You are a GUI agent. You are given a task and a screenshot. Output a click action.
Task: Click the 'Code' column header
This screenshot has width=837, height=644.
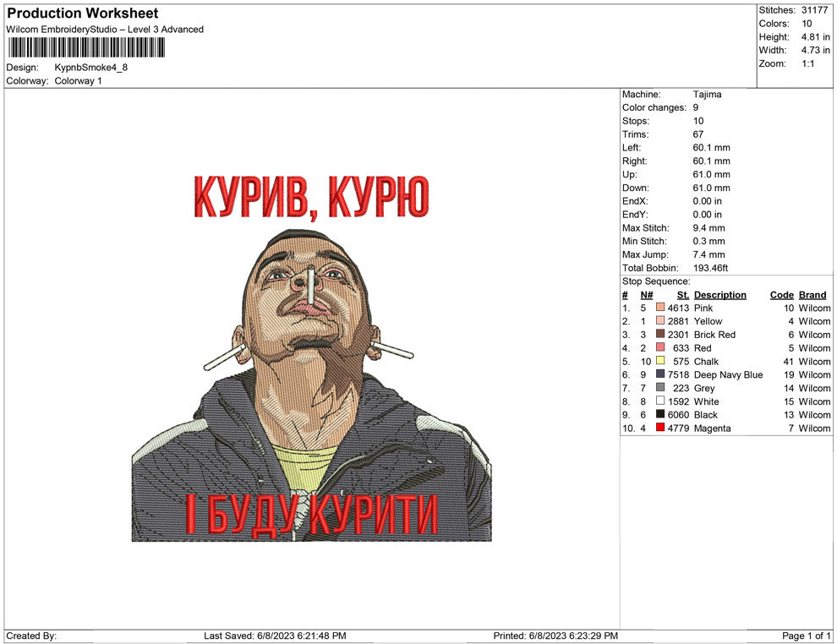coord(782,294)
